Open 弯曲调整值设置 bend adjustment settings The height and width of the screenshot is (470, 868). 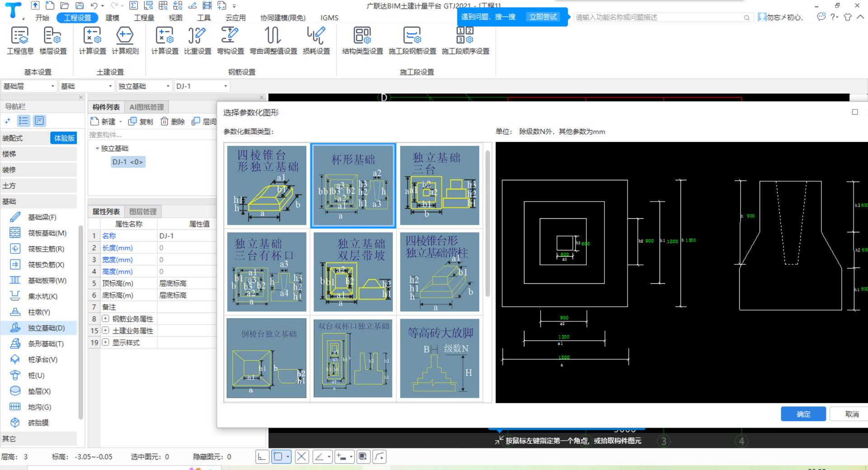[x=274, y=41]
